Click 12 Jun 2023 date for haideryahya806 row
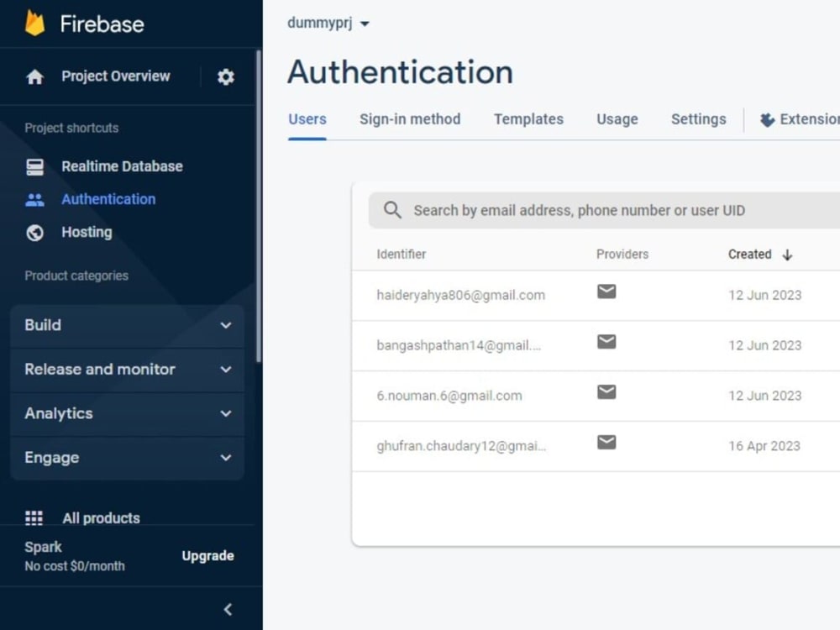 coord(764,295)
